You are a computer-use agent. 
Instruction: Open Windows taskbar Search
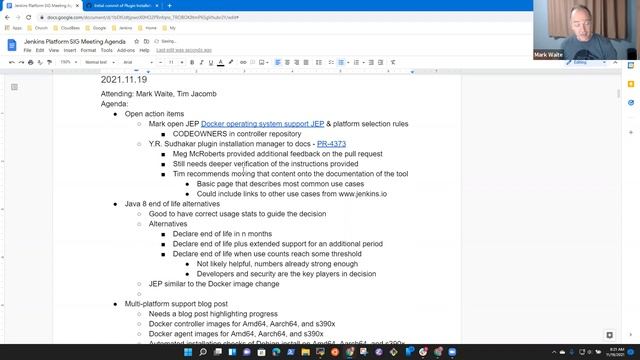203,352
